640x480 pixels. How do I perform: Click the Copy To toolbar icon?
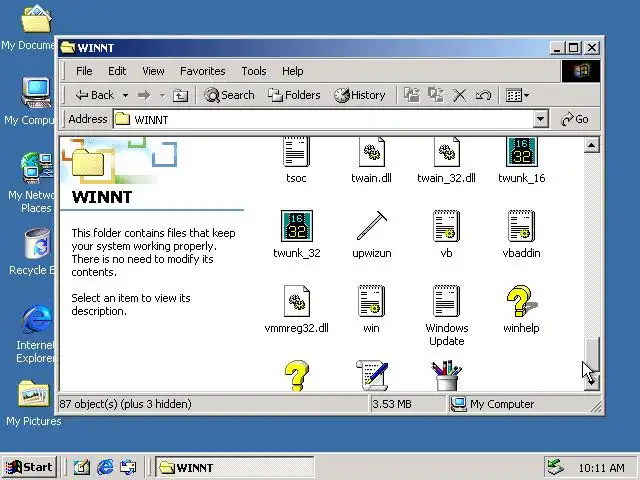436,95
